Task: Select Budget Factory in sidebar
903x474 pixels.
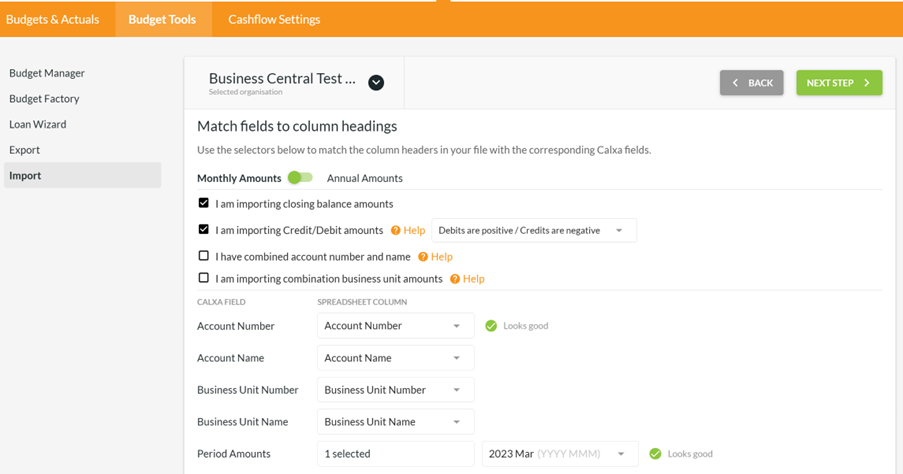Action: 44,99
